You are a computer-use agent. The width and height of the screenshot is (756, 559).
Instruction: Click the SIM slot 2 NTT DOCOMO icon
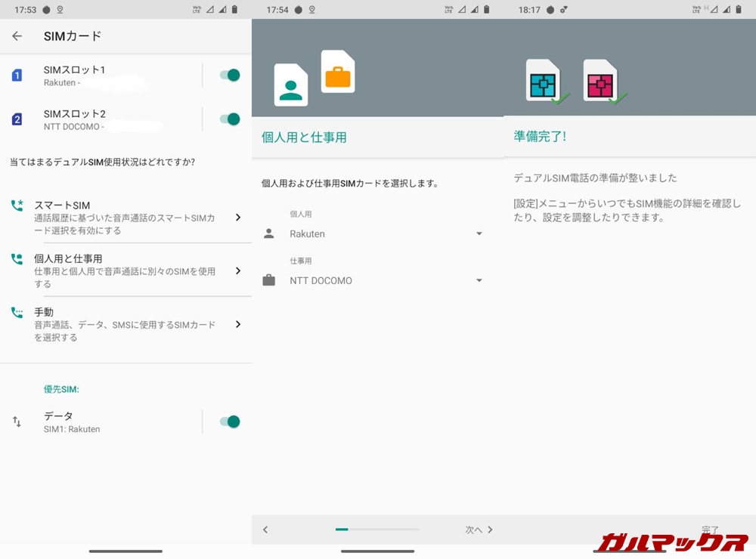[17, 119]
